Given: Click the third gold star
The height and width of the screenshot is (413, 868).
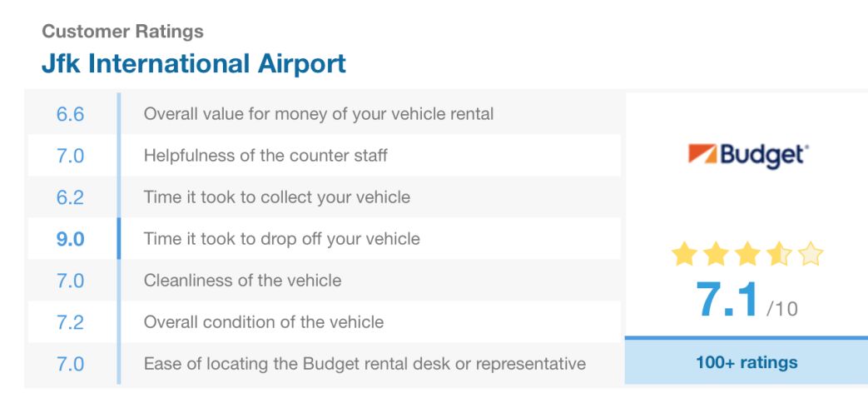Looking at the screenshot, I should [x=746, y=255].
